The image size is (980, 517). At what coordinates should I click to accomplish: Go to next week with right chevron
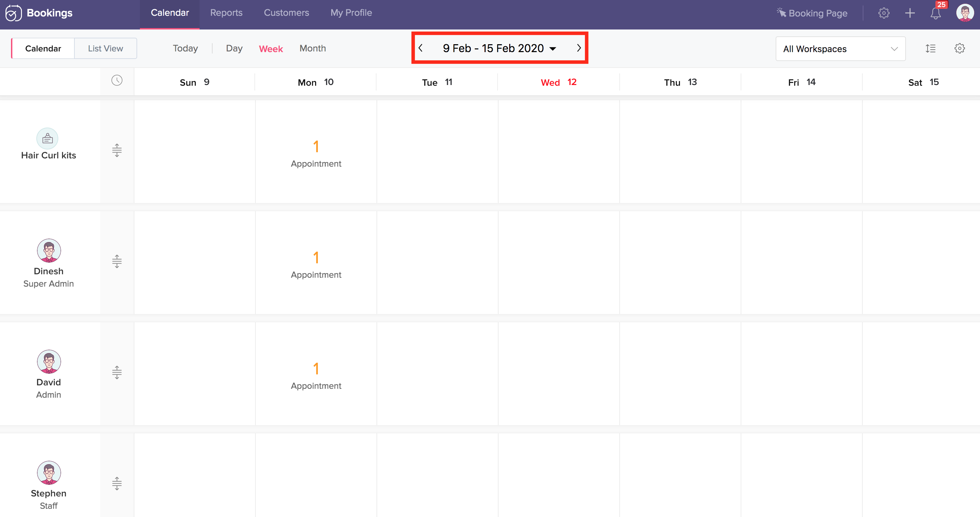tap(579, 48)
